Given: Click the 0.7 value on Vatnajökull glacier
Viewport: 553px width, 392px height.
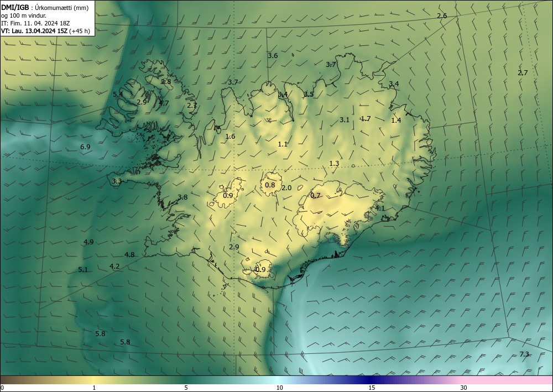Looking at the screenshot, I should pyautogui.click(x=315, y=195).
